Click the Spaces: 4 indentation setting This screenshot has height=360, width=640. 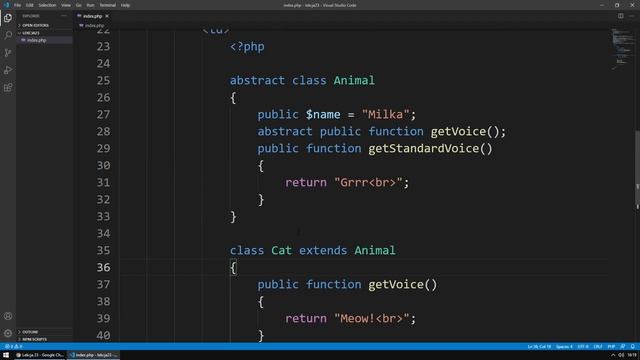tap(564, 347)
